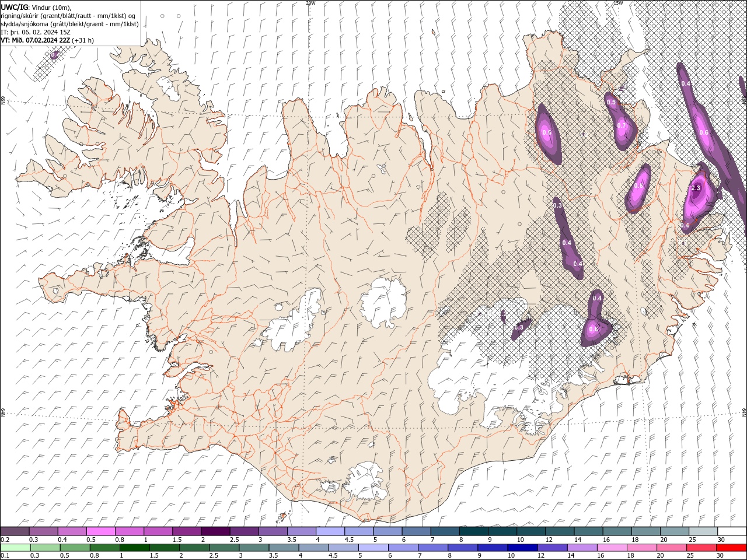Click the deep blue 10 swatch in the lower legend
747x560 pixels.
point(522,548)
